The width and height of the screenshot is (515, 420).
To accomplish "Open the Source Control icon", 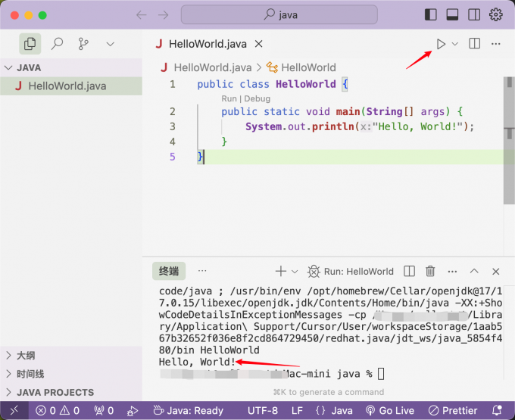I will [83, 44].
